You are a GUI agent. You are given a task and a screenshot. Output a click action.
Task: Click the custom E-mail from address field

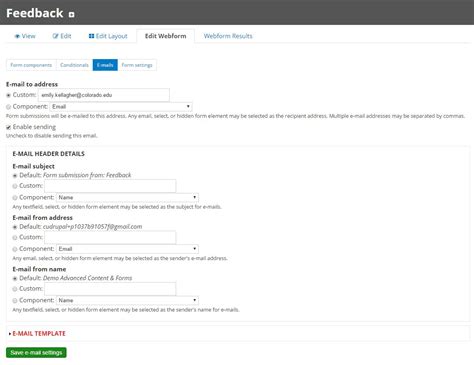click(110, 237)
